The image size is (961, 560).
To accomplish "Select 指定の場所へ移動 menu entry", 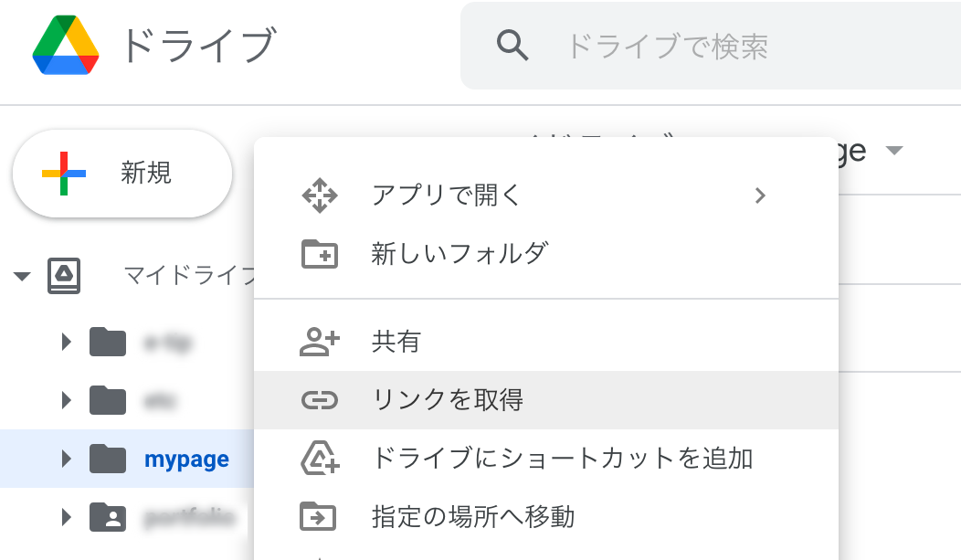I will [473, 517].
